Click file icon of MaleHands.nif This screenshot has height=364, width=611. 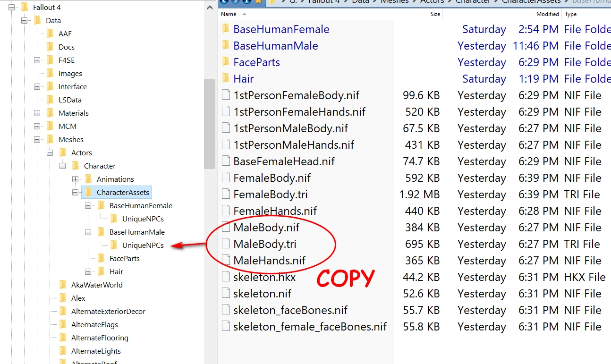pyautogui.click(x=226, y=260)
